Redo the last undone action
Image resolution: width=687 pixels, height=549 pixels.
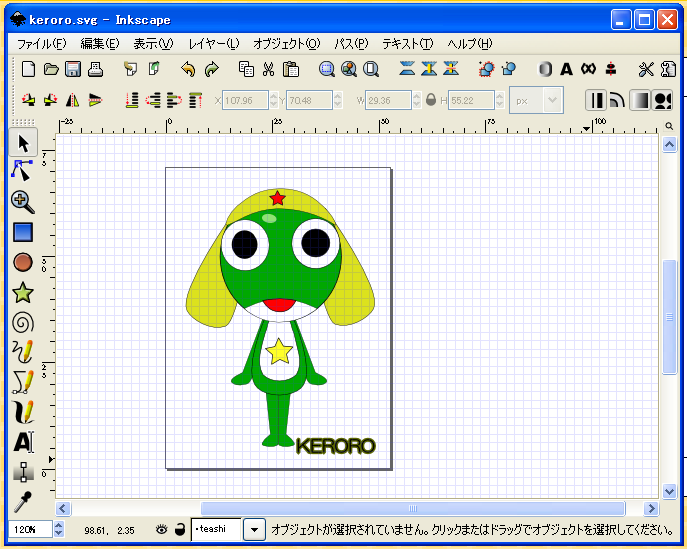coord(212,69)
